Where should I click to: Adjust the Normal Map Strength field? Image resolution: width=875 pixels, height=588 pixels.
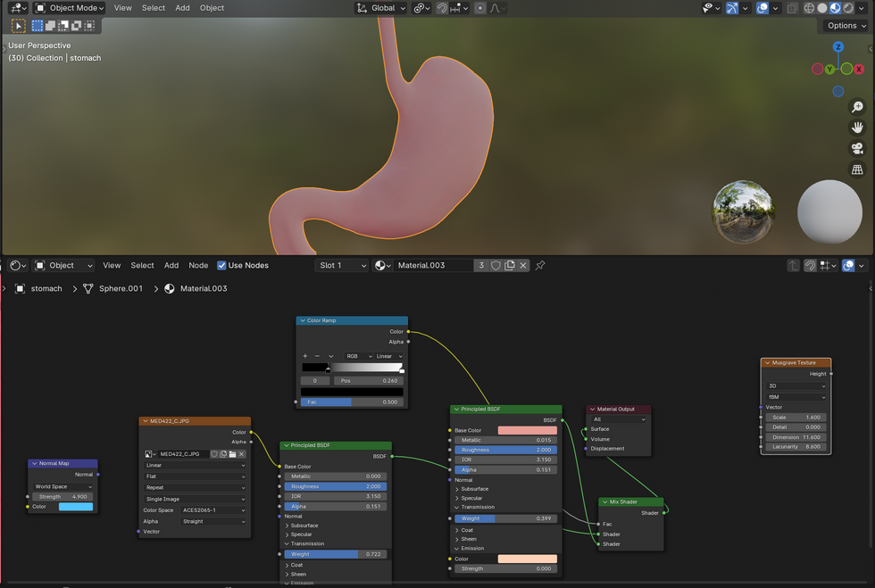click(63, 496)
